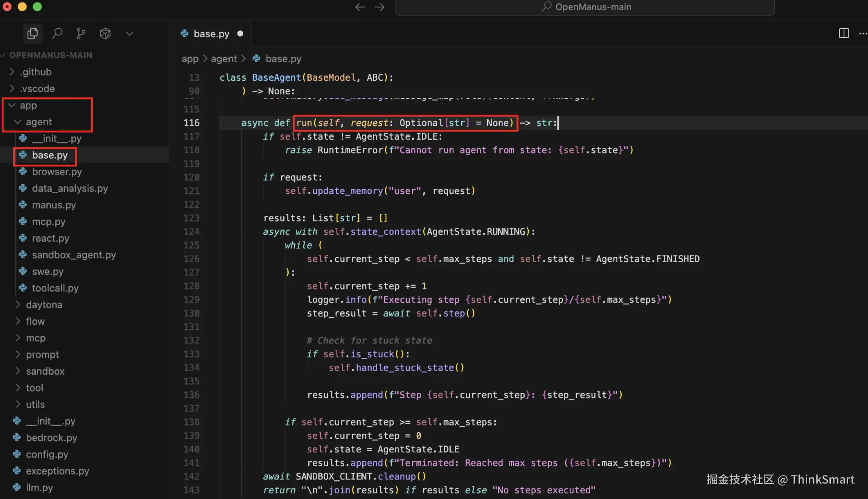Collapse the app folder
This screenshot has width=868, height=499.
click(28, 106)
